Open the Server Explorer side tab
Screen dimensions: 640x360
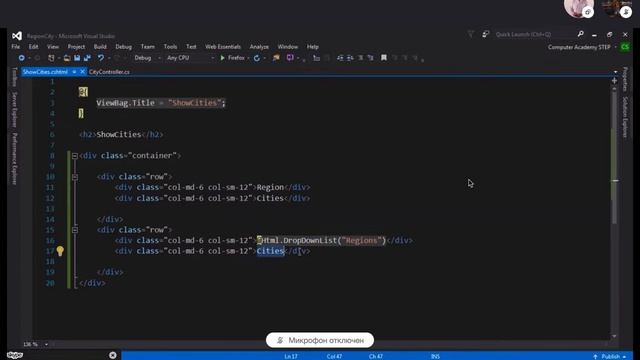click(x=15, y=109)
